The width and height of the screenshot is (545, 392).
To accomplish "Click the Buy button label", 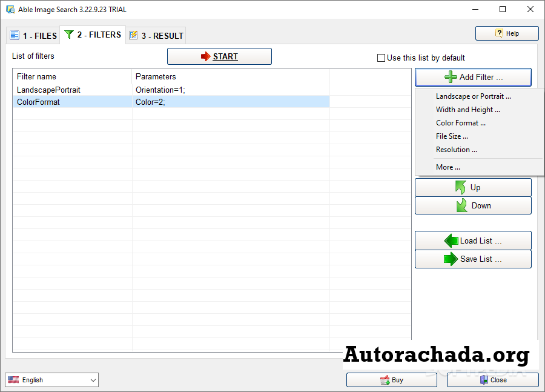I will click(x=397, y=380).
